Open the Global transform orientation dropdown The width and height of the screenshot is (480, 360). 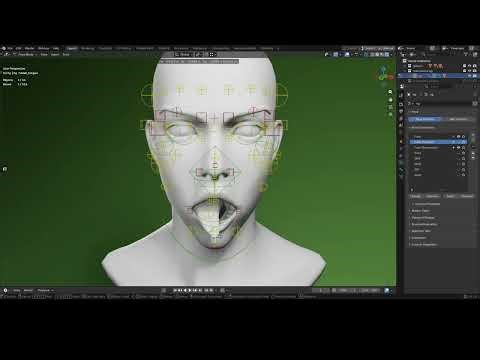point(184,54)
